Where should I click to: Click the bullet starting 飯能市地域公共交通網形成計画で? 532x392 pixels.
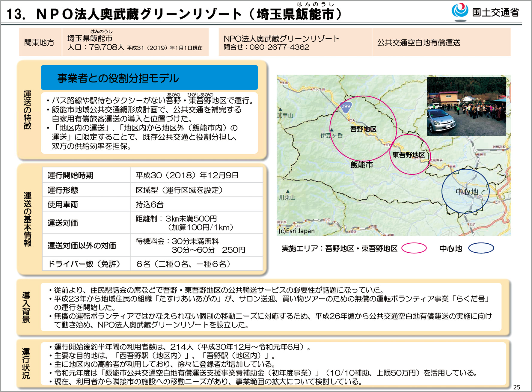point(144,114)
